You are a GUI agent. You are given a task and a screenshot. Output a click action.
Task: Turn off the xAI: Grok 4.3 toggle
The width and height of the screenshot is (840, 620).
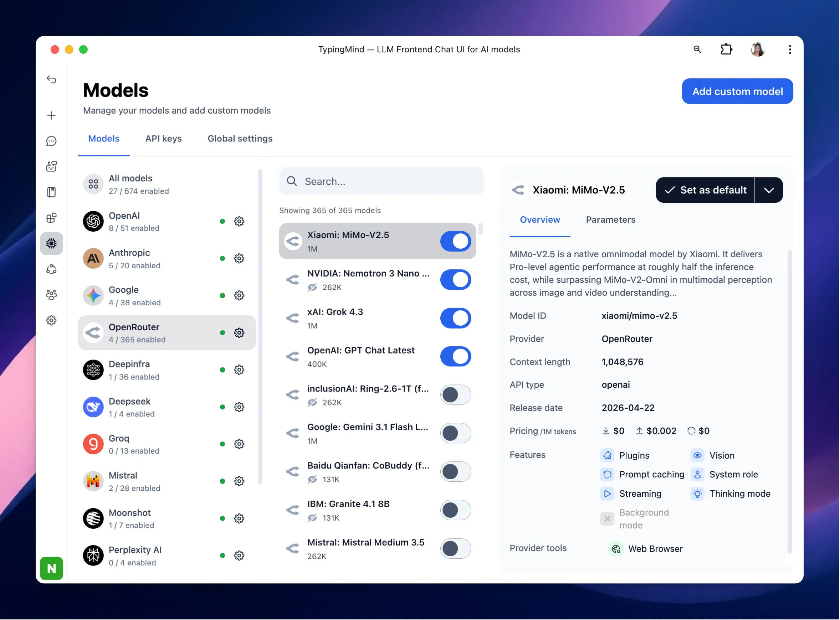[456, 318]
